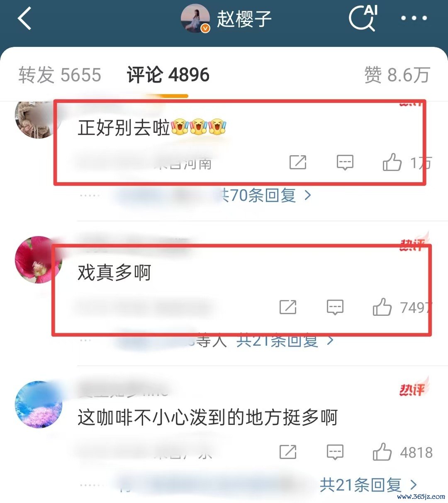Expand 共21条回复 under '戏真多啊'
The image size is (448, 503).
tap(285, 340)
